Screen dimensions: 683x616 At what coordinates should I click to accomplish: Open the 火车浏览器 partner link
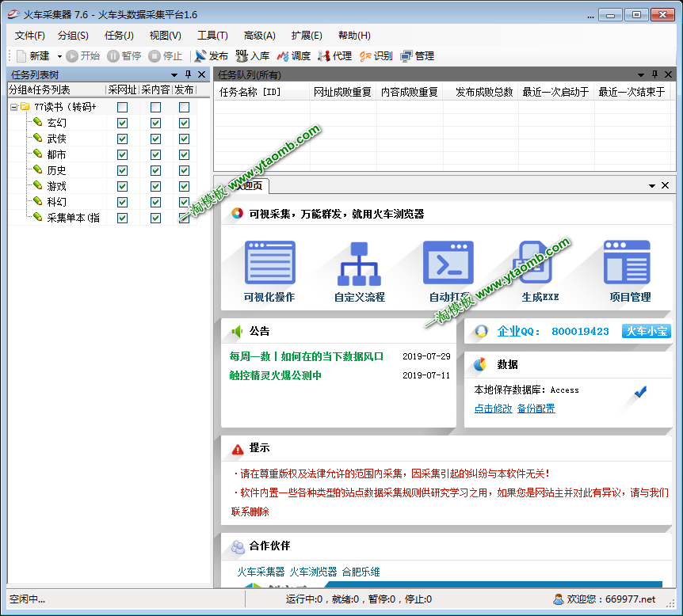coord(313,572)
